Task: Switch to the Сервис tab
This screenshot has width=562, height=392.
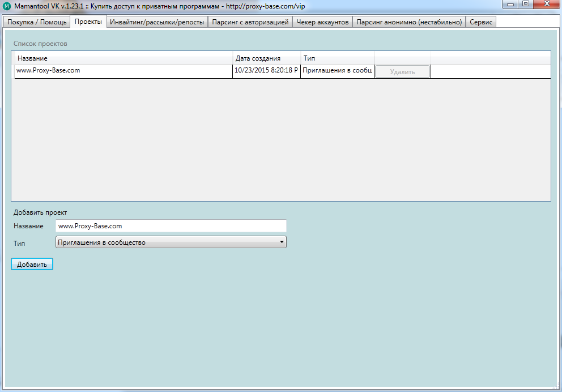Action: click(482, 22)
